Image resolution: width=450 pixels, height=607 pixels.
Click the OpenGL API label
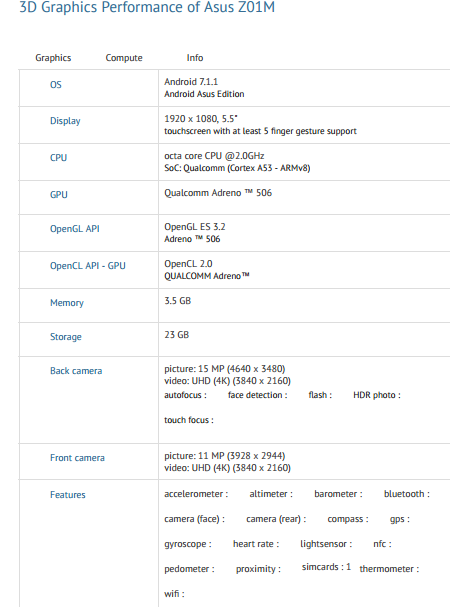(75, 229)
